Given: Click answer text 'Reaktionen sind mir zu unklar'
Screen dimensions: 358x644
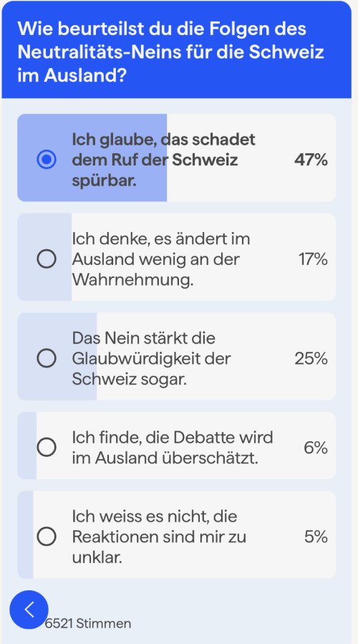Looking at the screenshot, I should [x=159, y=537].
